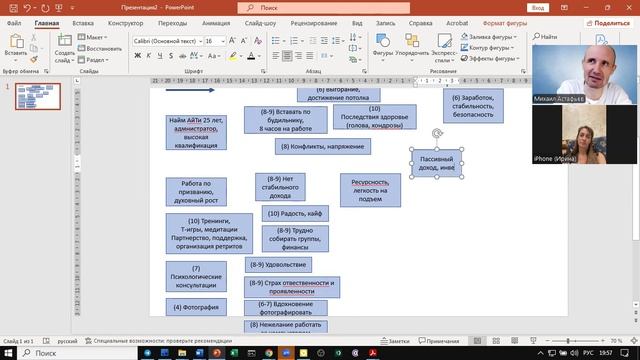Fit slide to window icon
640x360 pixels.
coord(634,341)
